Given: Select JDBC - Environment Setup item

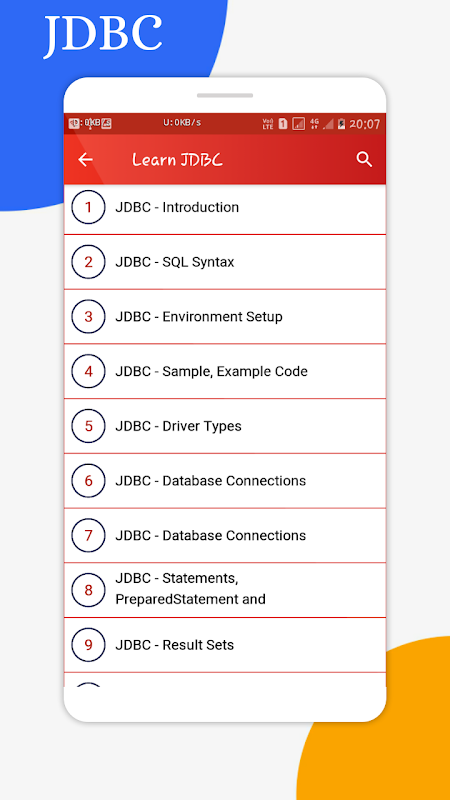Looking at the screenshot, I should tap(224, 317).
